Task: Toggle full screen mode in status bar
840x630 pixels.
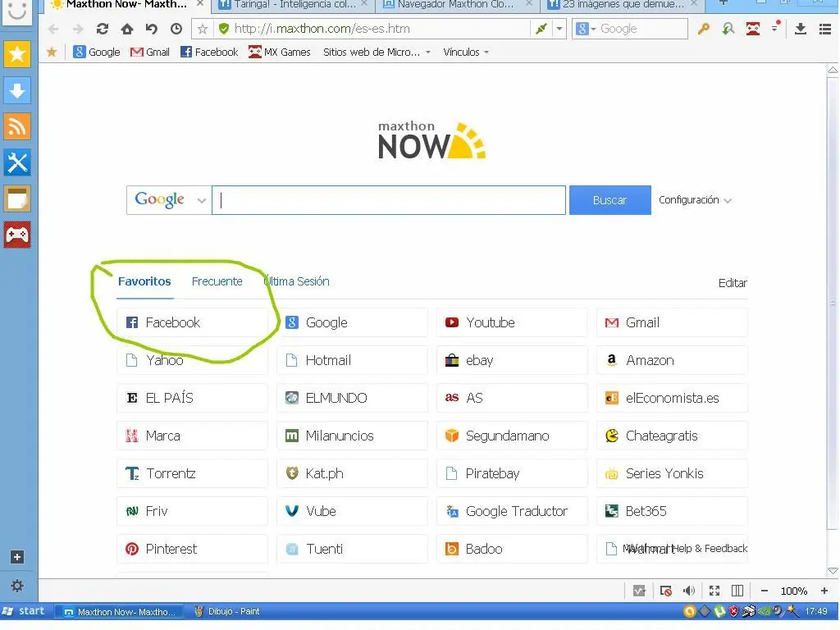Action: click(714, 591)
